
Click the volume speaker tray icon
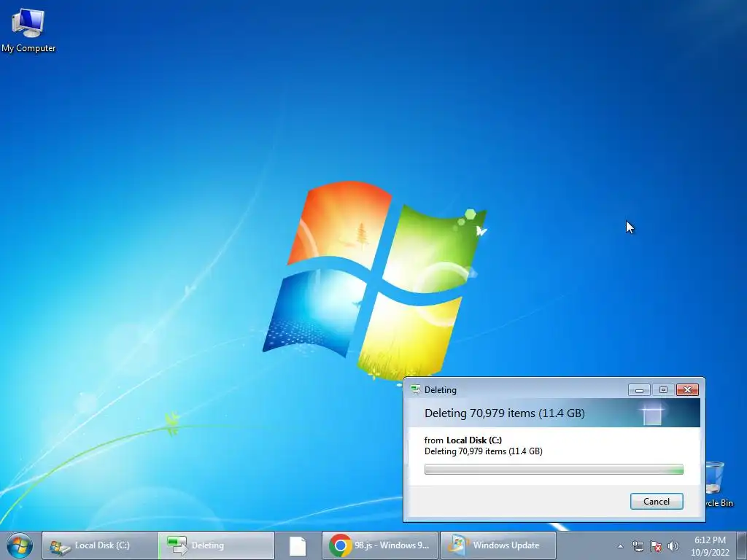click(673, 546)
